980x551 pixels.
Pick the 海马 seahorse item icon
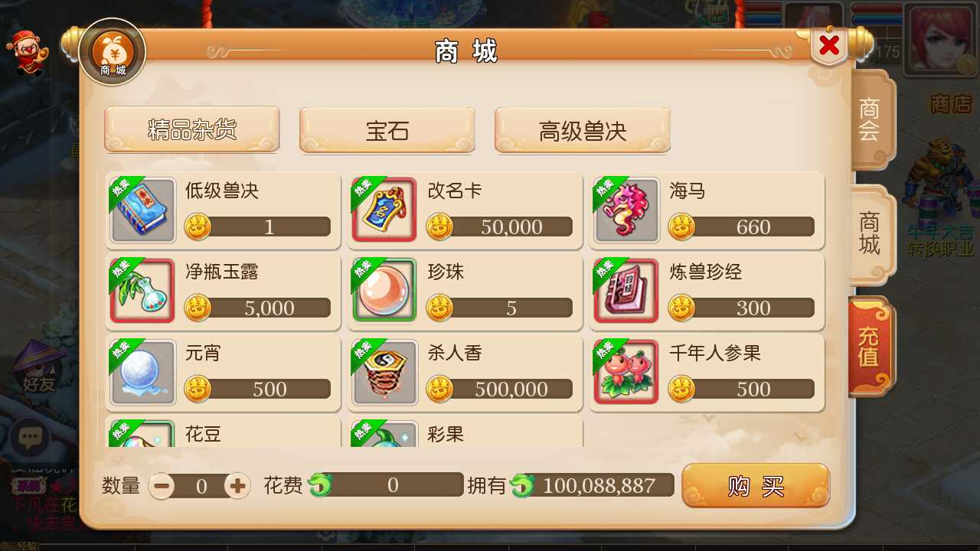[627, 210]
